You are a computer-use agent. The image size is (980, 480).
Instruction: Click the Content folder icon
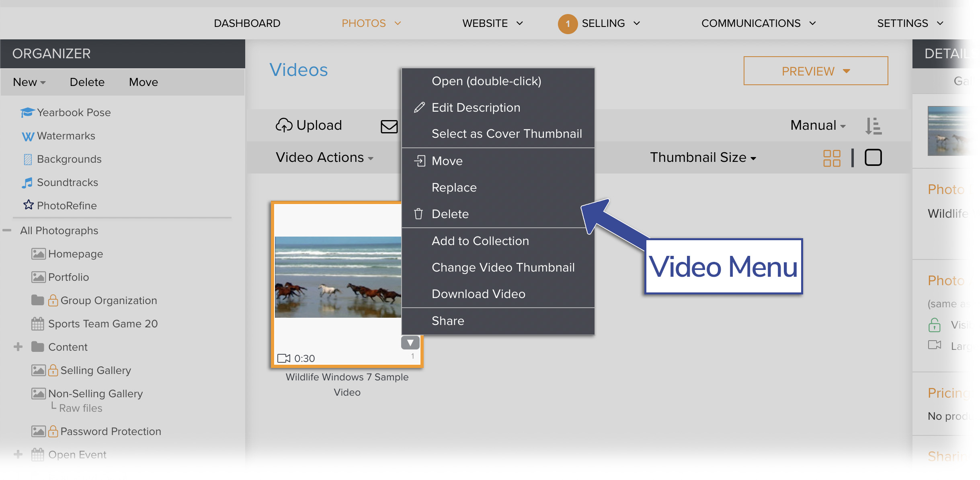click(38, 347)
